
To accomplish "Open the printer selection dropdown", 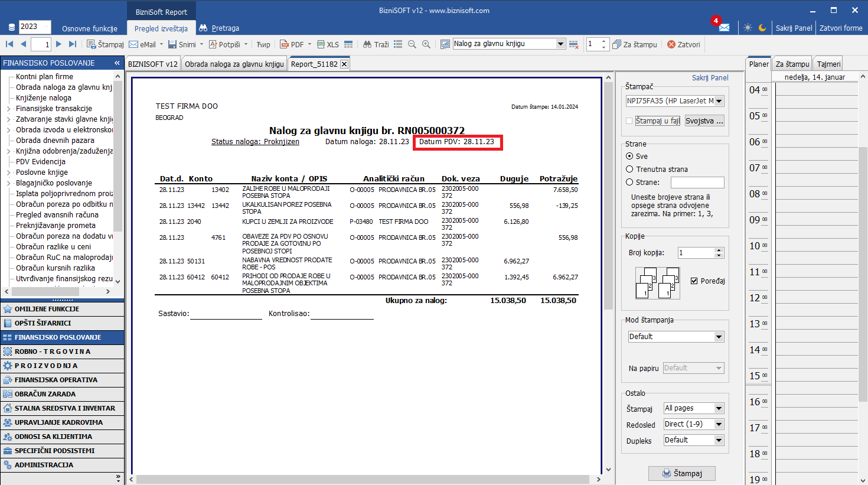I will coord(719,101).
